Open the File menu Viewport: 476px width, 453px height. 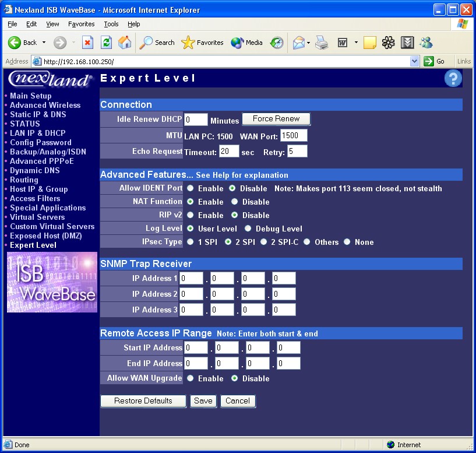(12, 24)
